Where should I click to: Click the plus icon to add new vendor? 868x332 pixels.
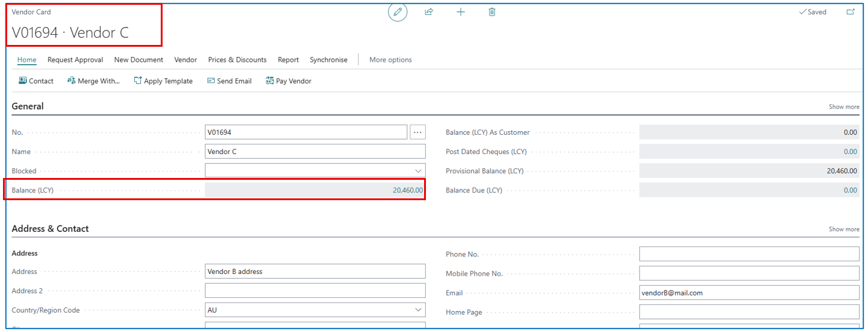tap(461, 12)
